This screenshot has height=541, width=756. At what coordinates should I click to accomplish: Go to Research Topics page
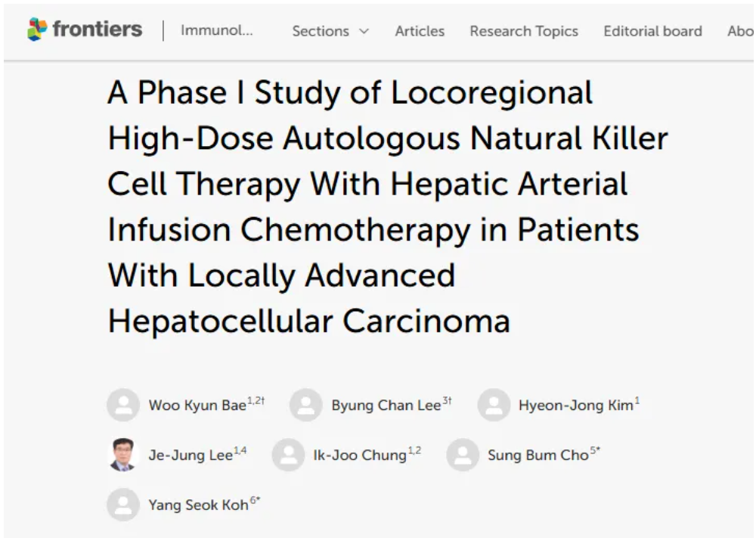tap(523, 31)
